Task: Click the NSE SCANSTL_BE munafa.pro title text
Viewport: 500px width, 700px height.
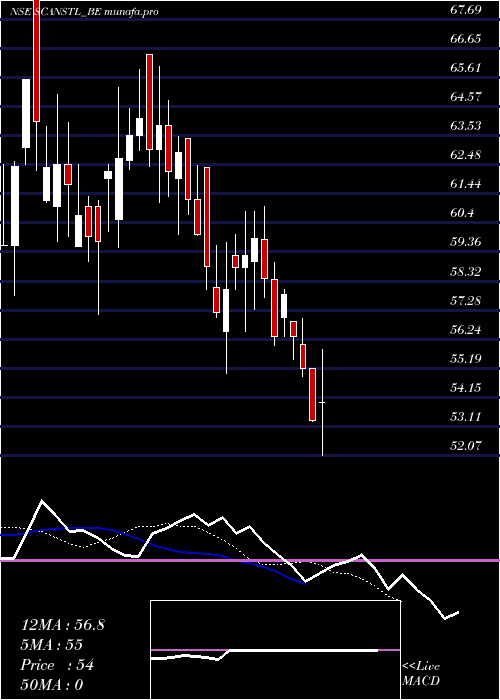Action: click(x=84, y=12)
